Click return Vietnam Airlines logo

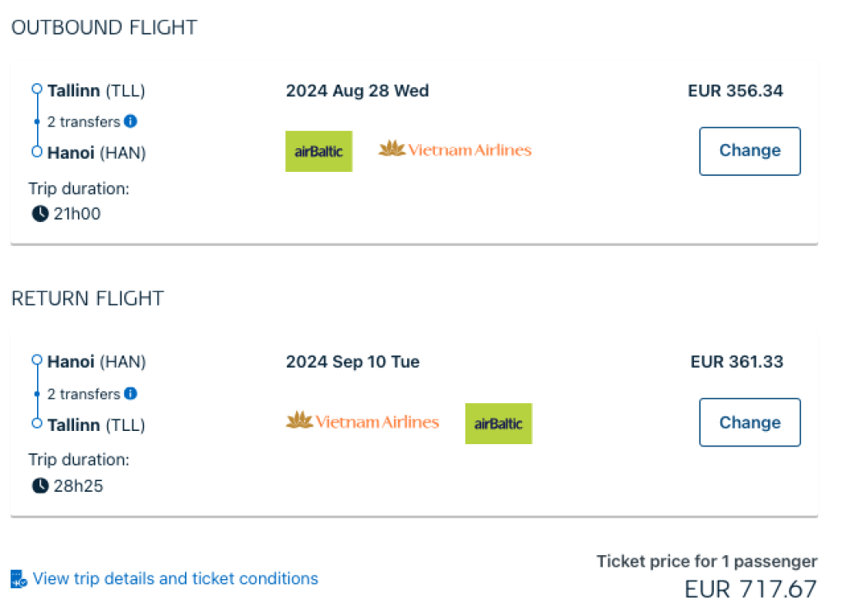(x=363, y=422)
